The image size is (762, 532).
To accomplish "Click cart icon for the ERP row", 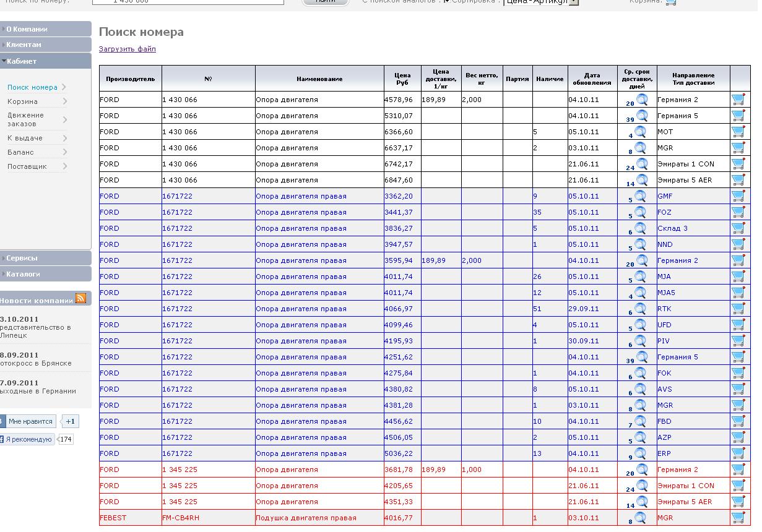I will point(738,453).
